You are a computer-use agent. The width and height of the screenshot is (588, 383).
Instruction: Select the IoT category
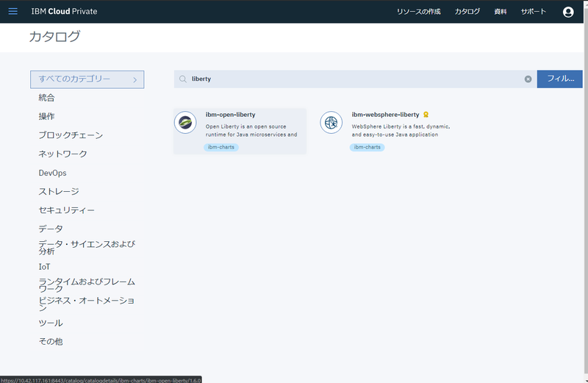pyautogui.click(x=44, y=267)
